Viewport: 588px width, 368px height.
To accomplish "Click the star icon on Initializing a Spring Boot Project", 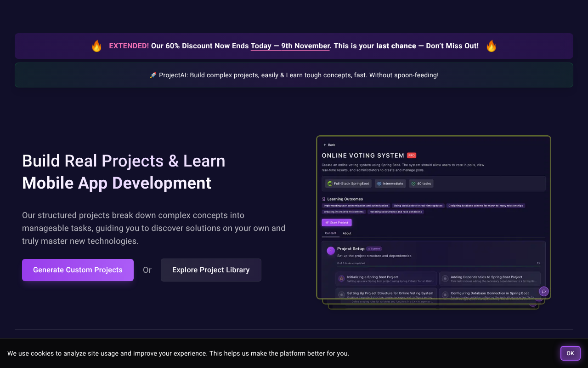I will (x=341, y=278).
